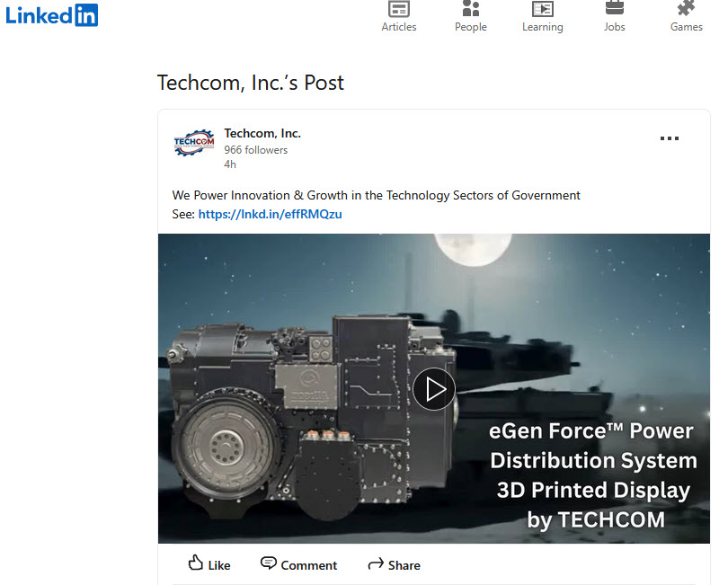Open the Games navigation item

click(x=687, y=17)
